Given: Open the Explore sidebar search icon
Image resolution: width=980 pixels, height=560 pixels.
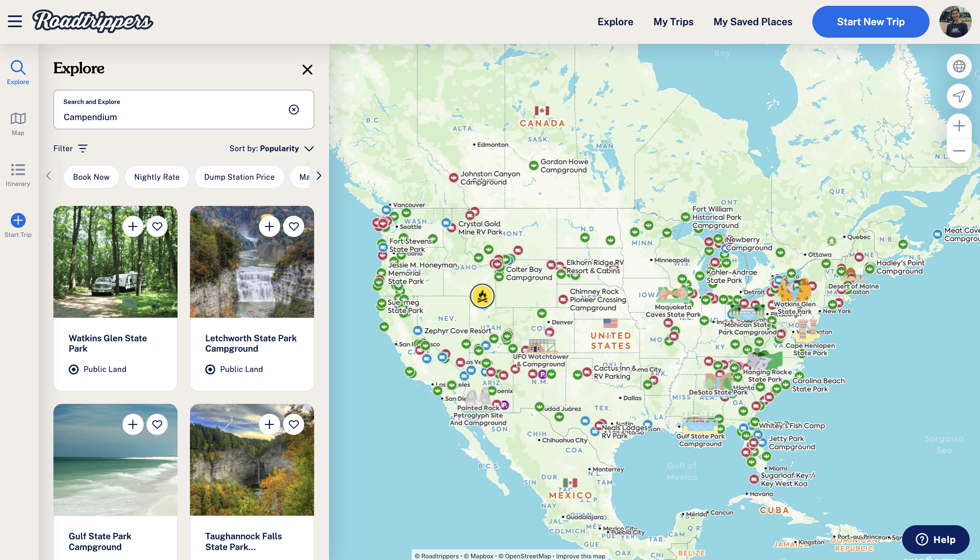Looking at the screenshot, I should coord(18,72).
